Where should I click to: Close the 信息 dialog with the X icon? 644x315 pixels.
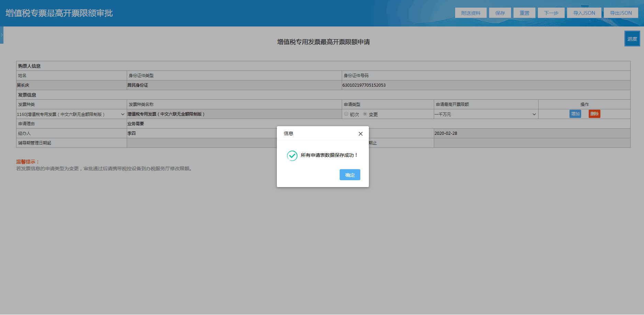pos(360,134)
